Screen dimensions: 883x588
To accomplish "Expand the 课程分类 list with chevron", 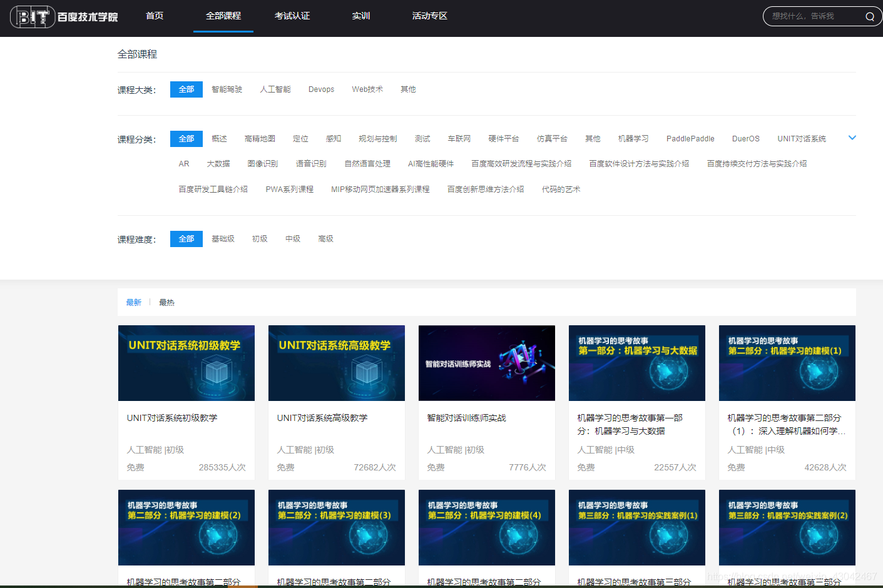I will (x=852, y=138).
